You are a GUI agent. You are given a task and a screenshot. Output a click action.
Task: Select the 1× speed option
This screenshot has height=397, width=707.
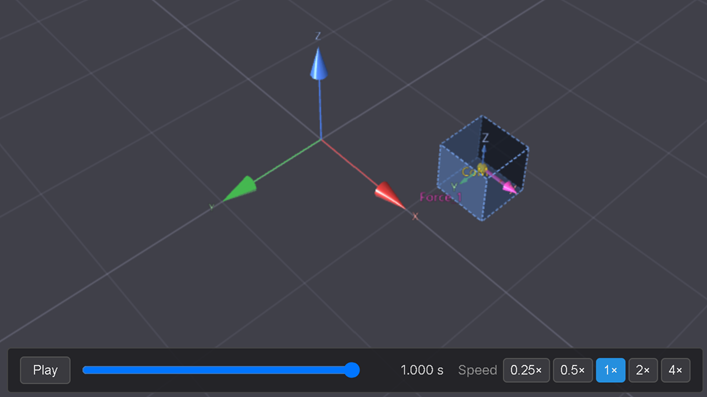(x=611, y=370)
